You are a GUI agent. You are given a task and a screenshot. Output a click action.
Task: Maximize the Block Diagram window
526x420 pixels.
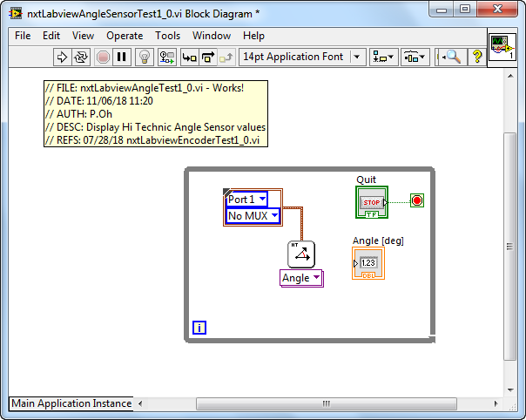click(465, 9)
